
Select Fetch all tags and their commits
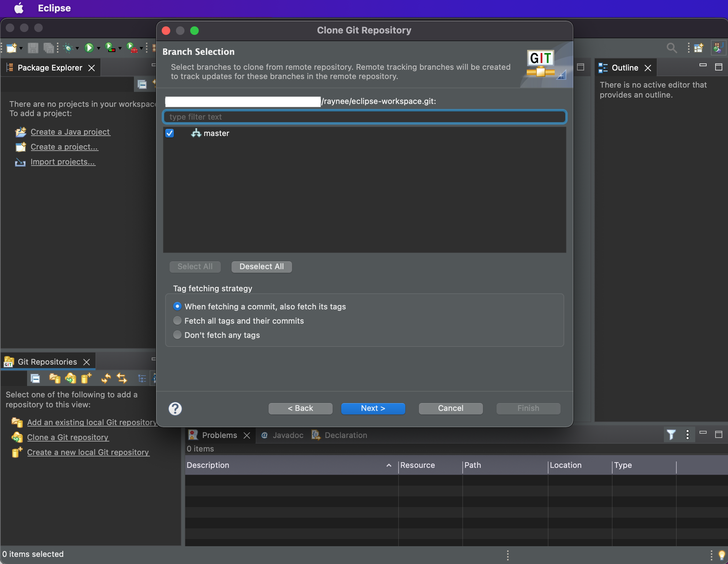pyautogui.click(x=177, y=321)
